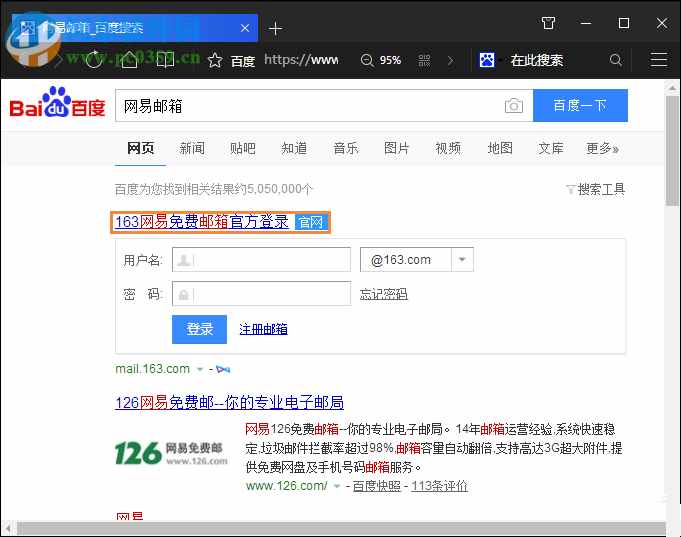Click the mail.163.com green URL text
Screen dimensions: 681x537
pyautogui.click(x=152, y=369)
